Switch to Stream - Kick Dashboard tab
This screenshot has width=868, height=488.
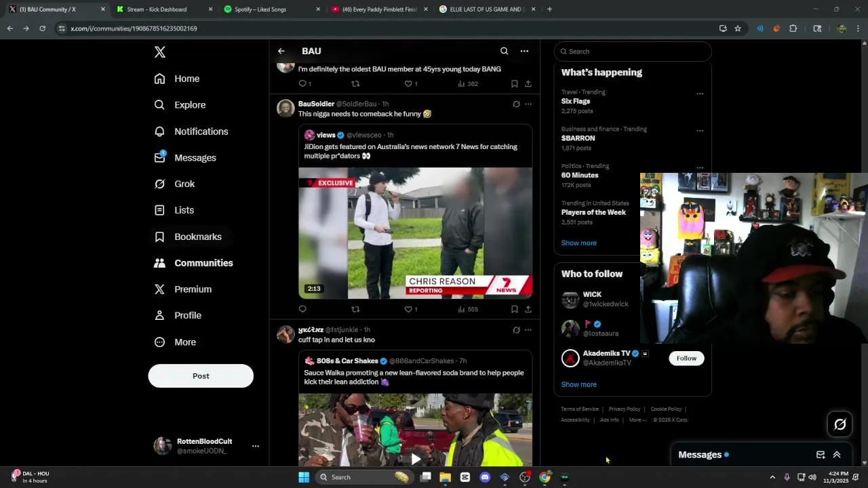163,9
